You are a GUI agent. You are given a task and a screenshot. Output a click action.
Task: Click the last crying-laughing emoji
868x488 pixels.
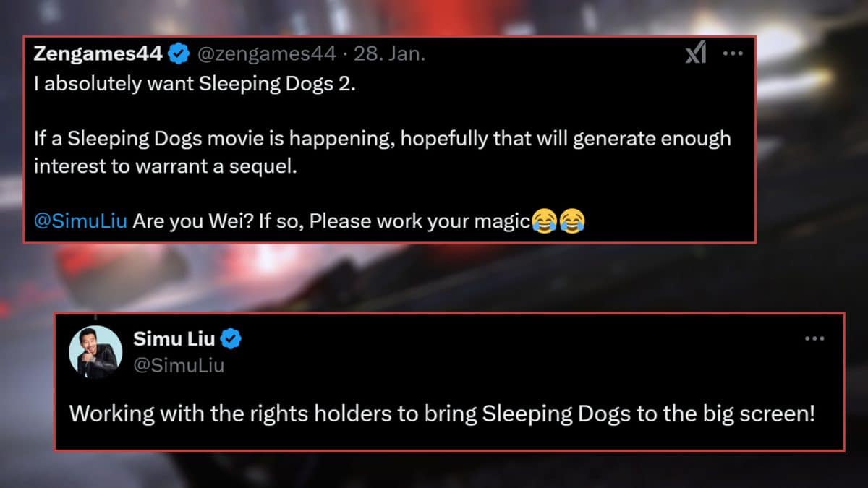click(x=571, y=221)
